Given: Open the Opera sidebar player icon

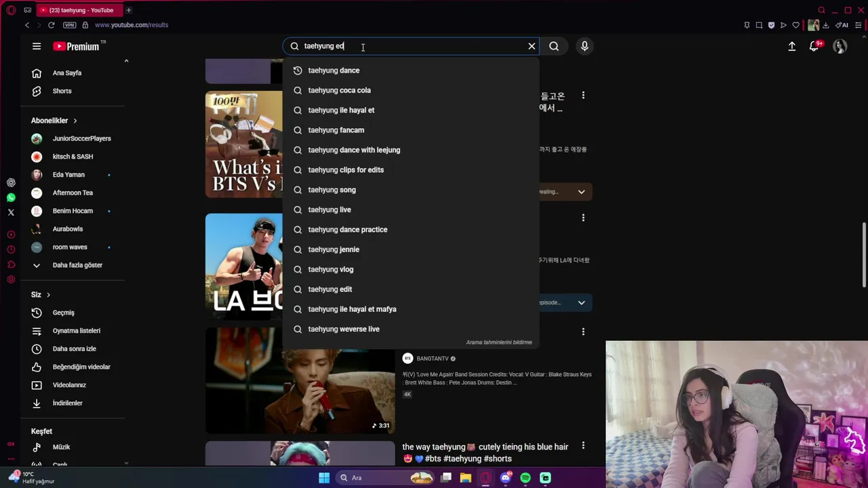Looking at the screenshot, I should pos(11,235).
